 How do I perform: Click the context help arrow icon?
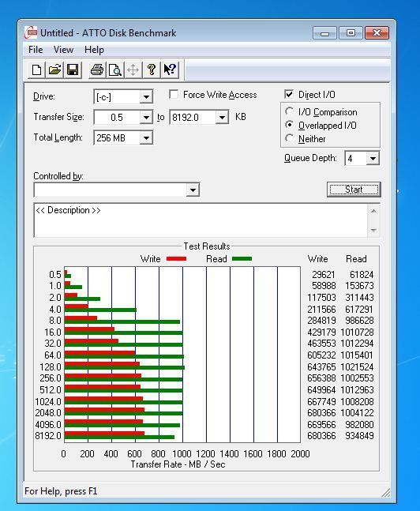(x=170, y=70)
